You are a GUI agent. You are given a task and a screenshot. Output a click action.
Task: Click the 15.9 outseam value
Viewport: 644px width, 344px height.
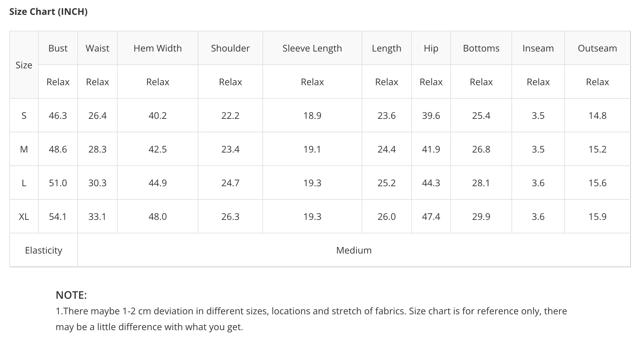click(x=597, y=217)
